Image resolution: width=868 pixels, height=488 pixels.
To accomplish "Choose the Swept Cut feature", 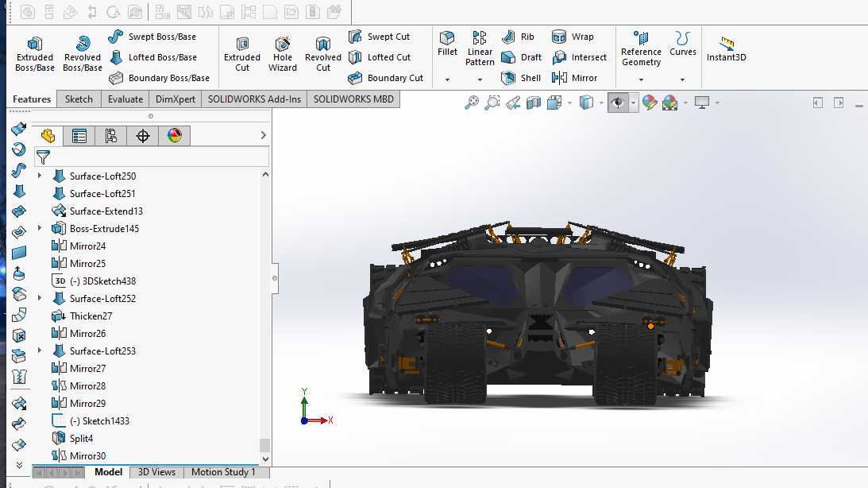I will pos(379,37).
